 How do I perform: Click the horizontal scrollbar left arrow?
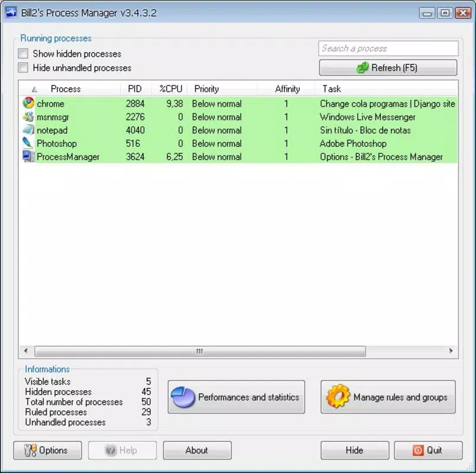click(26, 351)
